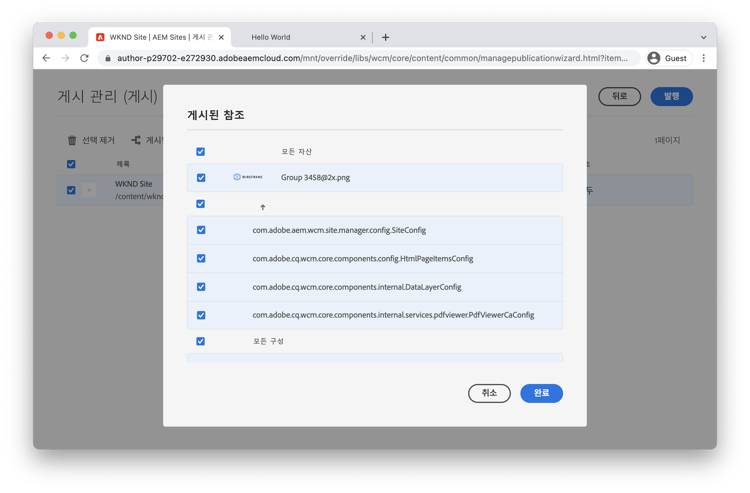Click the WKND Site row thumbnail icon
The width and height of the screenshot is (750, 493).
pos(89,190)
